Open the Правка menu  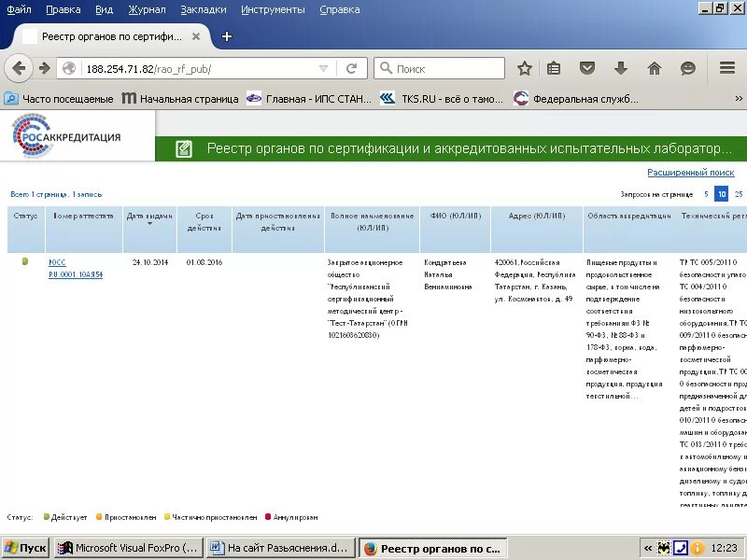tap(63, 9)
